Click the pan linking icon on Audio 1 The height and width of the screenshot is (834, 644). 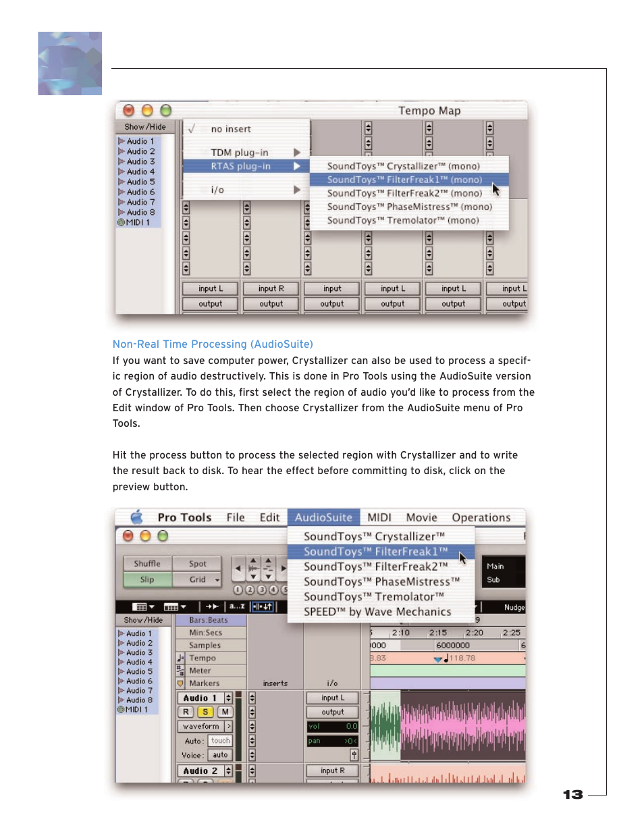pos(354,755)
